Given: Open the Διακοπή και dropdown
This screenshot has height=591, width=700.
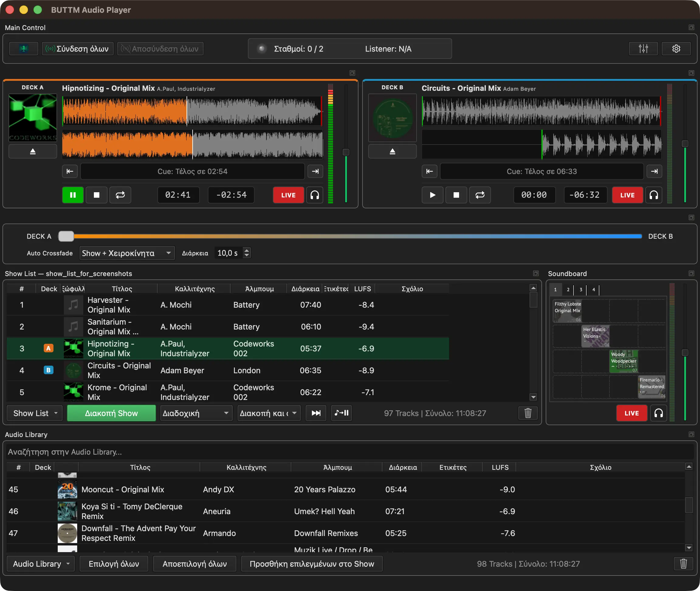Looking at the screenshot, I should [x=269, y=413].
